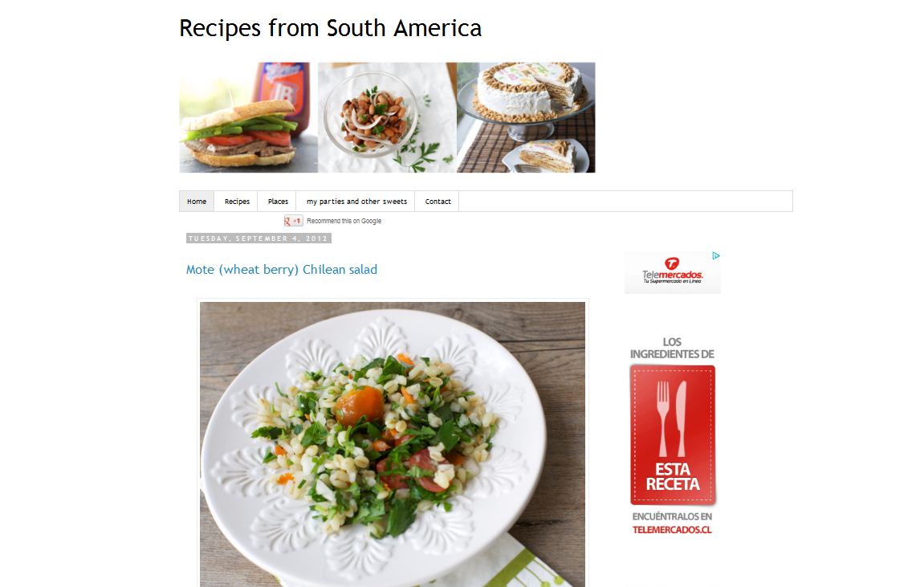
Task: Click the layered cake header photo
Action: pyautogui.click(x=527, y=117)
